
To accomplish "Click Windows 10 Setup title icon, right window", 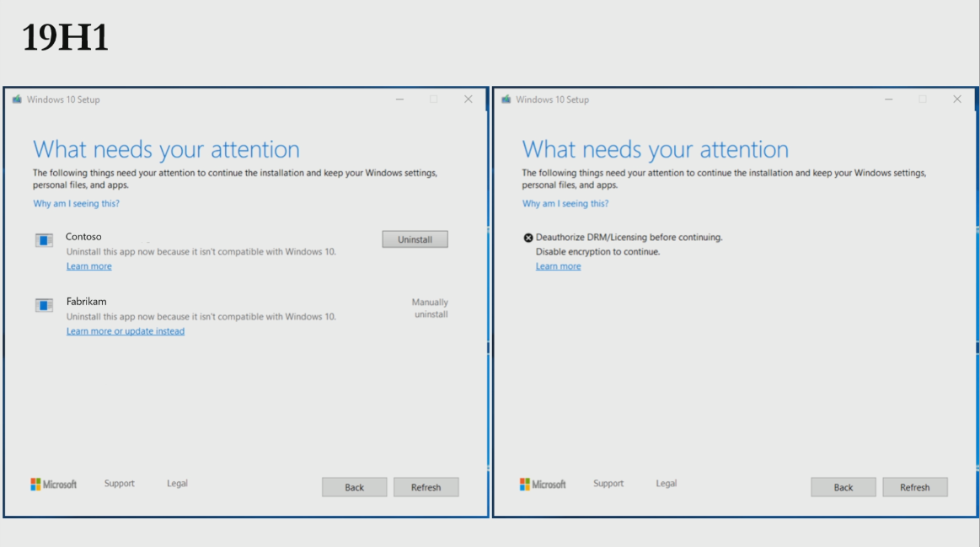I will point(506,99).
